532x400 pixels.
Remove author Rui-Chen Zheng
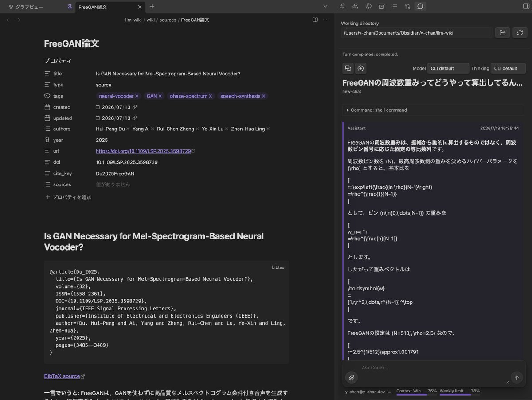click(198, 129)
